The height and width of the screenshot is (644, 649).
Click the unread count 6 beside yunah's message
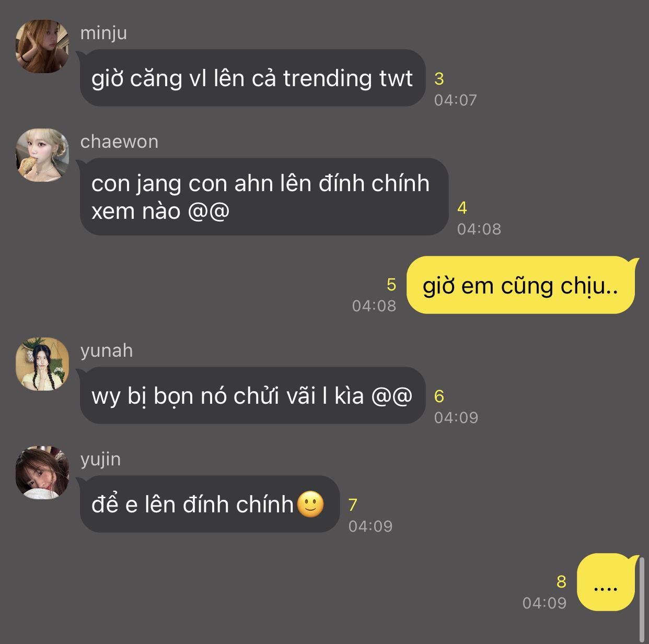pyautogui.click(x=439, y=396)
